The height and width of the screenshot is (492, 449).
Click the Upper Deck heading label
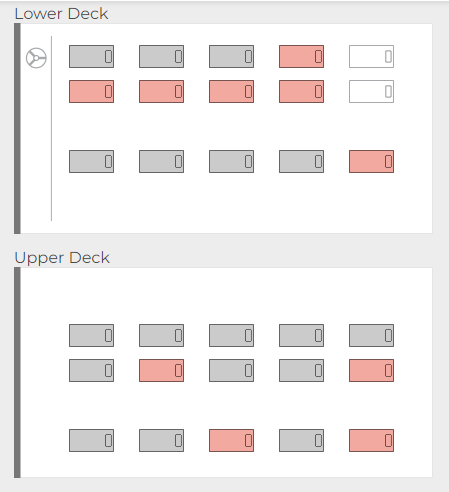[62, 258]
